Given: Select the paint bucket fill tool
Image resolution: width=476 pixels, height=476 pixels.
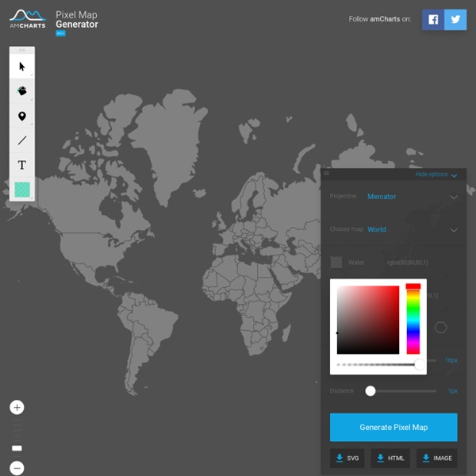Looking at the screenshot, I should point(22,91).
